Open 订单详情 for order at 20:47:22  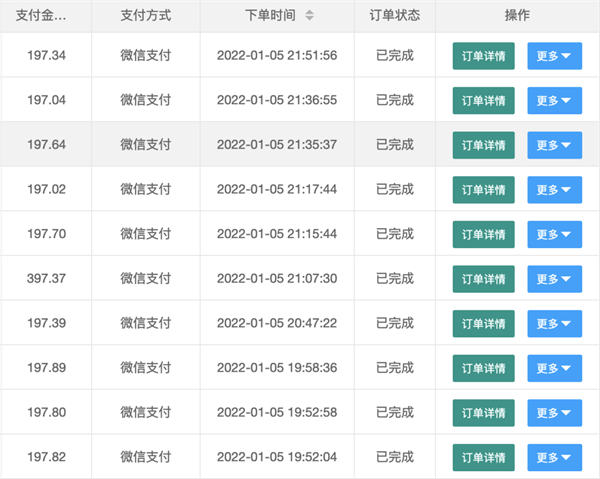tap(483, 324)
